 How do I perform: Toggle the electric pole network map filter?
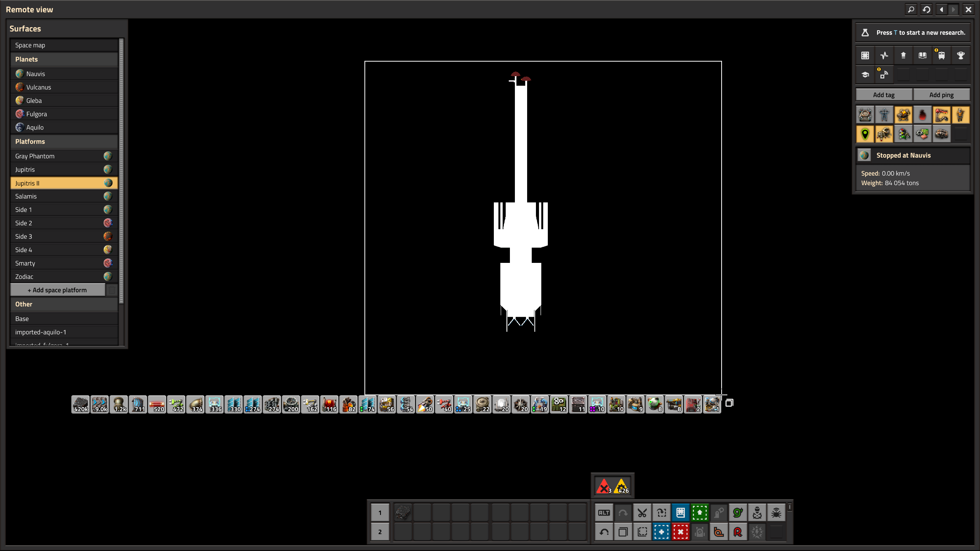click(884, 115)
